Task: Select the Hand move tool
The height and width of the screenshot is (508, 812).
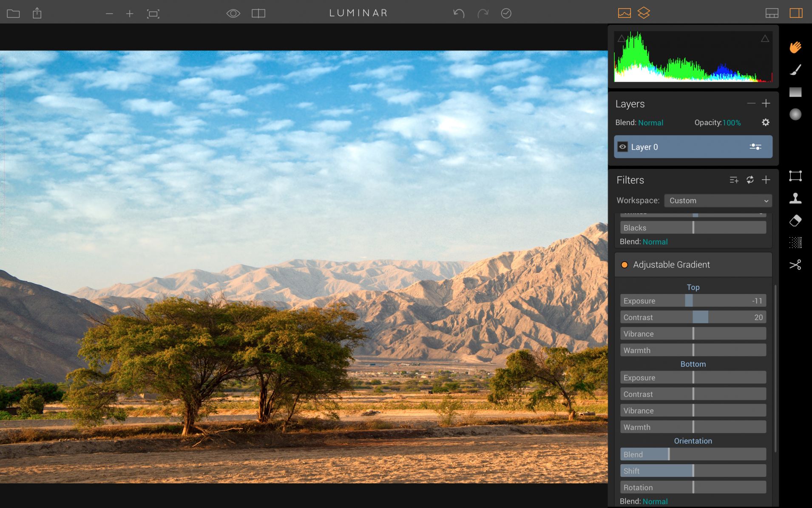Action: tap(795, 47)
